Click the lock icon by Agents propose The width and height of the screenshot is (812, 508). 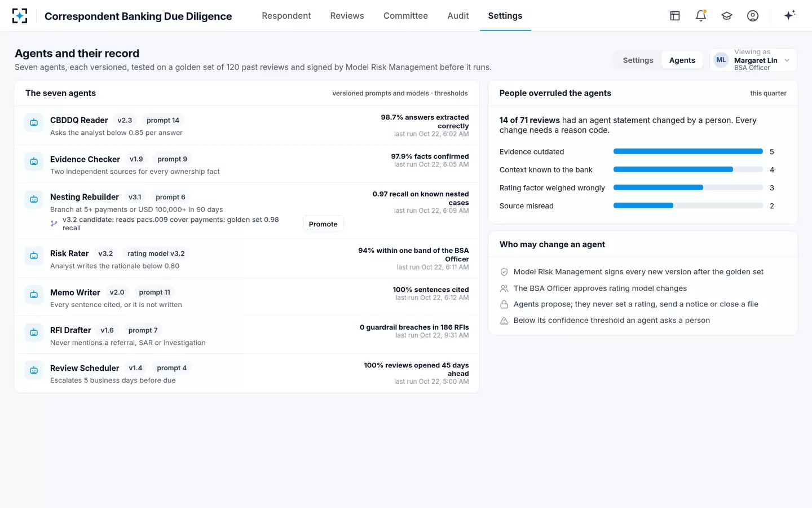pyautogui.click(x=504, y=304)
